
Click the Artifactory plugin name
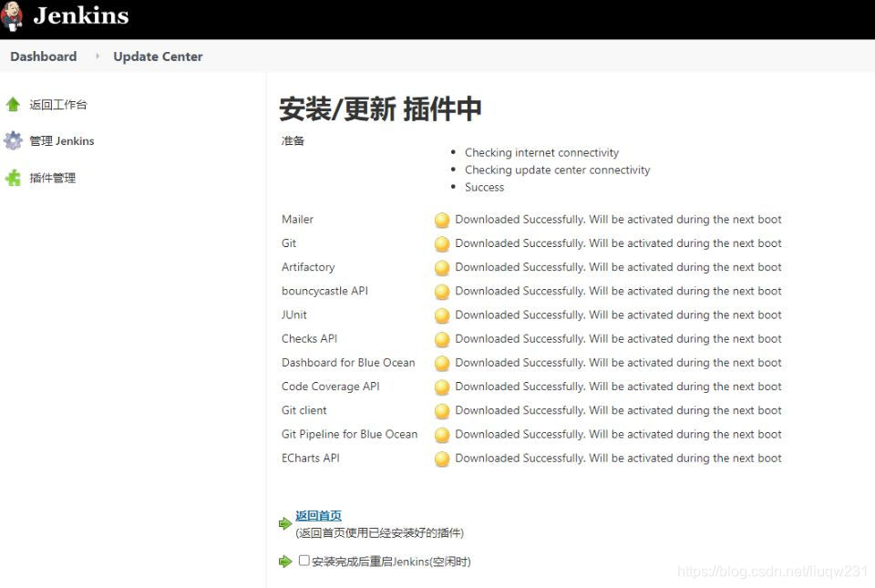[308, 267]
